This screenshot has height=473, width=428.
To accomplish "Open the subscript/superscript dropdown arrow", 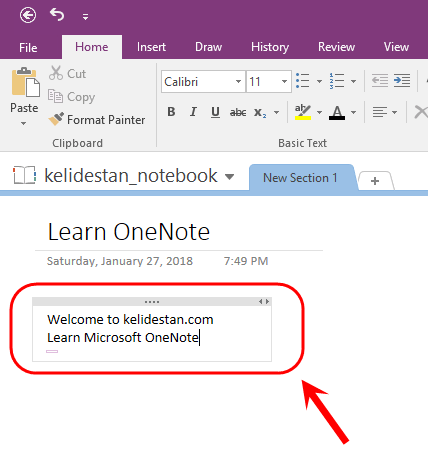I will tap(277, 112).
